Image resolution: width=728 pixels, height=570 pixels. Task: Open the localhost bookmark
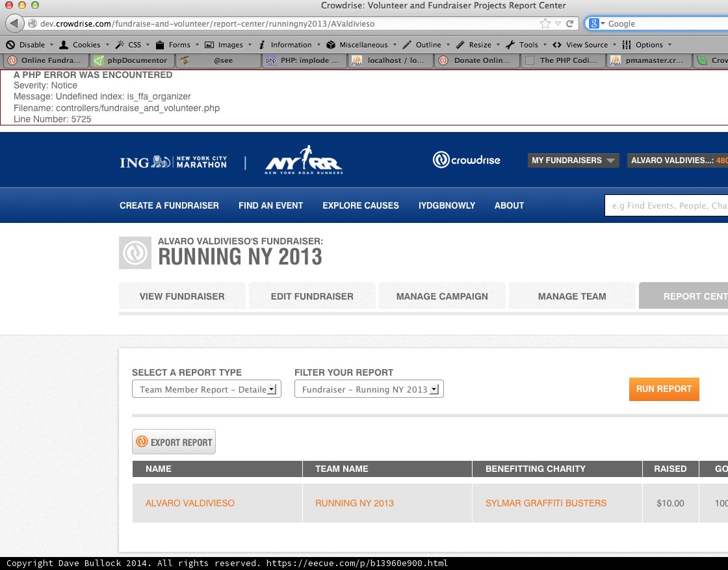click(x=391, y=60)
